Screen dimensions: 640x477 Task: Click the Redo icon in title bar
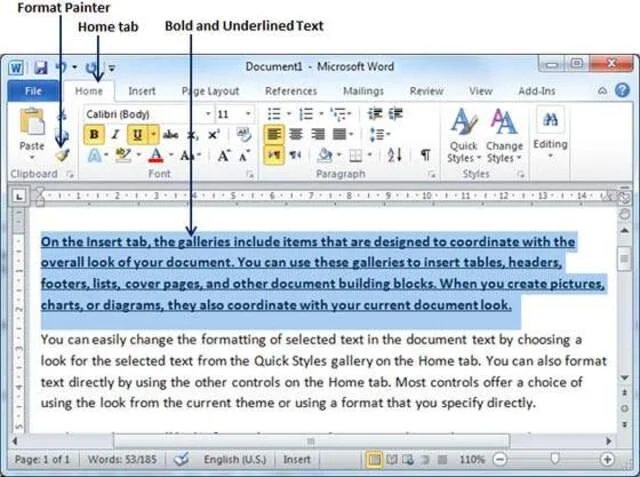coord(92,67)
